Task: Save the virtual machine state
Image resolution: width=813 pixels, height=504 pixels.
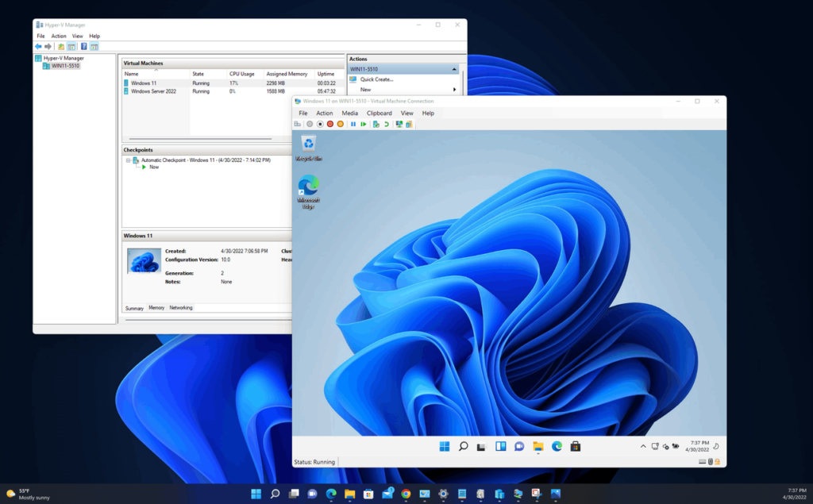Action: [340, 124]
